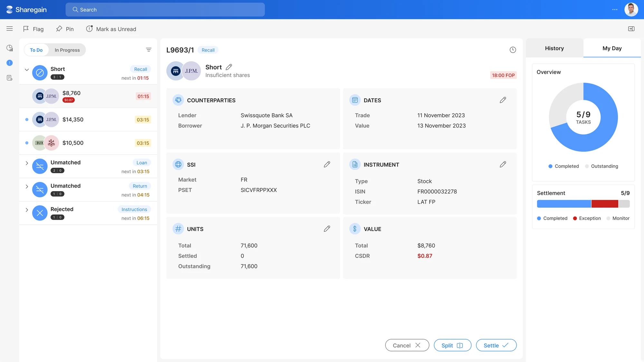This screenshot has width=644, height=362.
Task: Edit the INSTRUMENT section
Action: (x=503, y=164)
